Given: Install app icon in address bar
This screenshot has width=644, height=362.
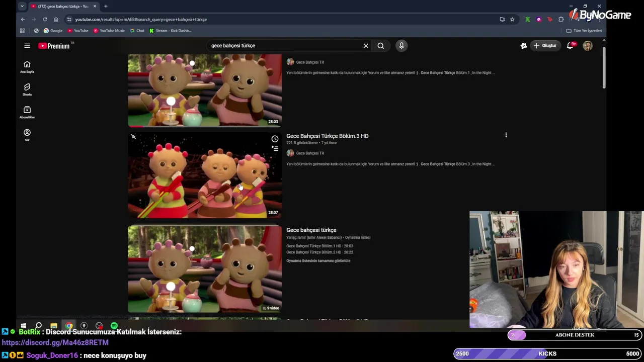Looking at the screenshot, I should tap(502, 19).
